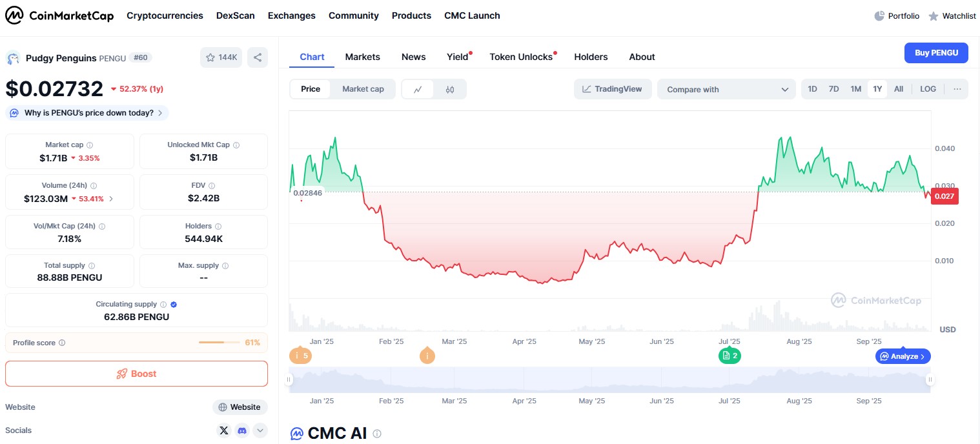980x444 pixels.
Task: Open chart more-options ellipsis menu
Action: [x=957, y=89]
